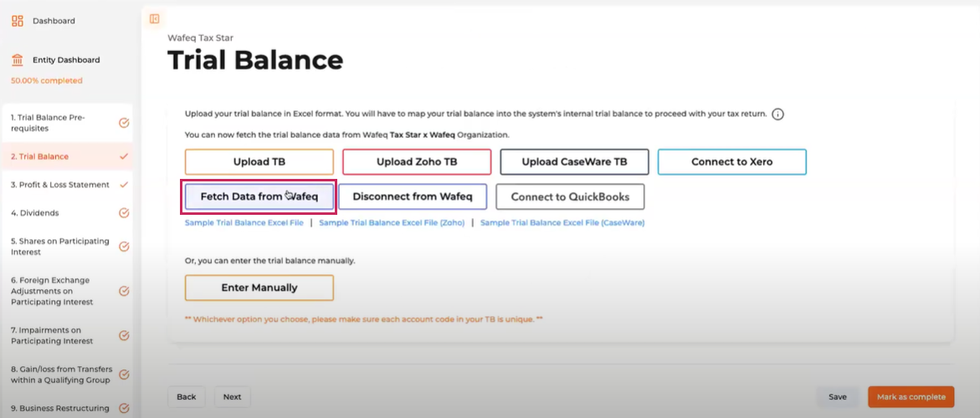
Task: Click the Dashboard grid icon
Action: pos(17,21)
